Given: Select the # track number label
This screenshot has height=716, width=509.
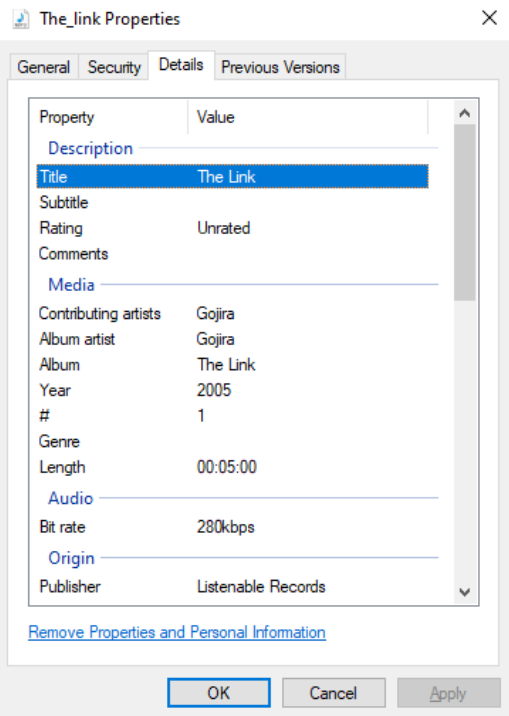Looking at the screenshot, I should 44,416.
